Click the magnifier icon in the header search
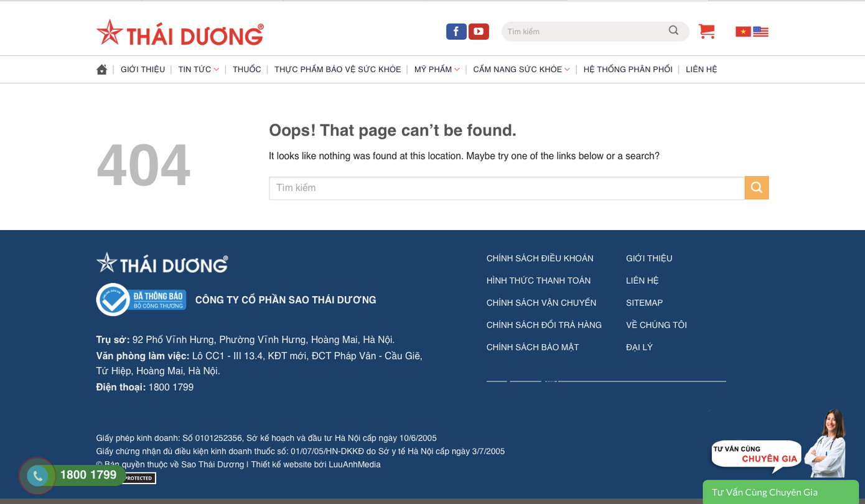Screen dimensions: 865x504 (x=673, y=30)
